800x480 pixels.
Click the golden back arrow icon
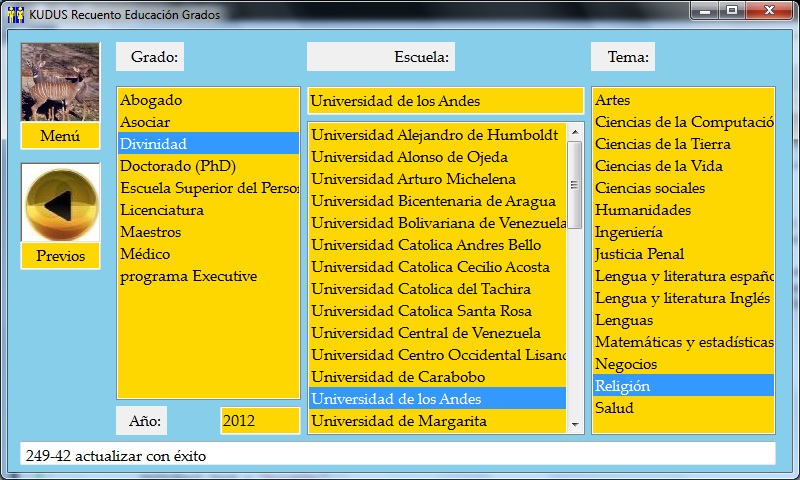click(x=60, y=203)
